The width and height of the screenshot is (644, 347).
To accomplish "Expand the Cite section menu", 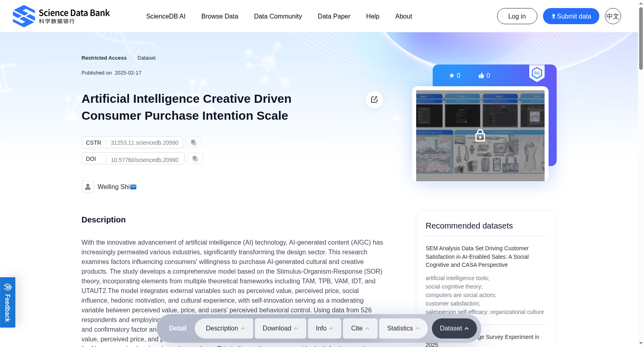I will pyautogui.click(x=360, y=328).
